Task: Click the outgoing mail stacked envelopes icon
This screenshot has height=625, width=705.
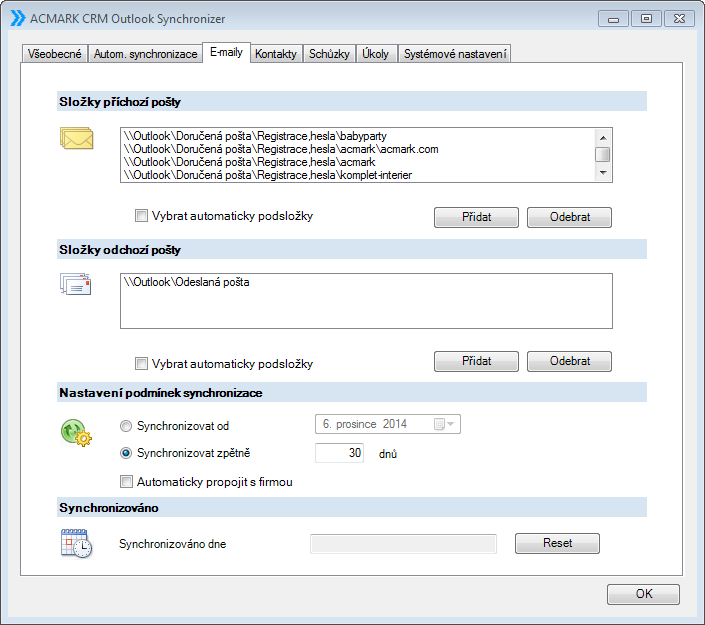Action: coord(76,284)
